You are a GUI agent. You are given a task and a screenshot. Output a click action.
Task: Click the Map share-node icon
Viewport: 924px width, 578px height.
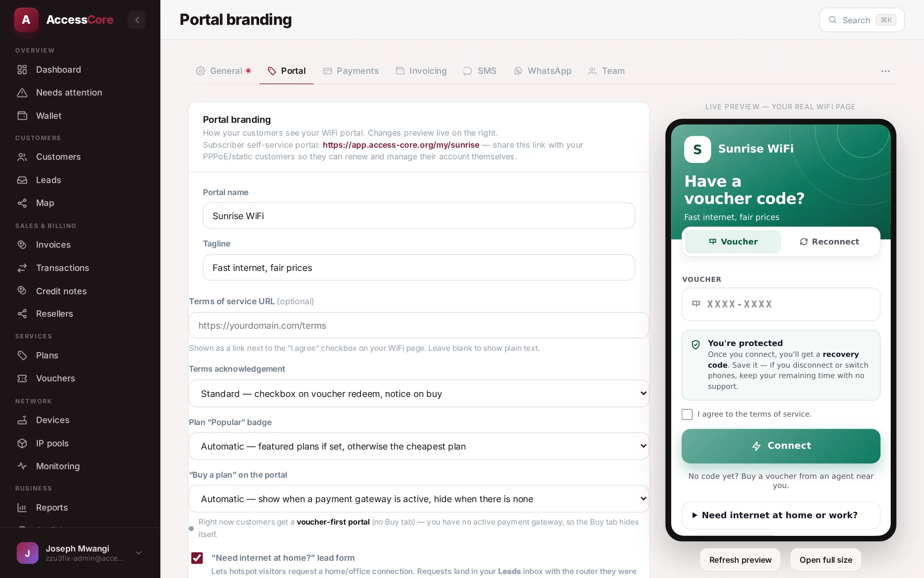[x=22, y=203]
